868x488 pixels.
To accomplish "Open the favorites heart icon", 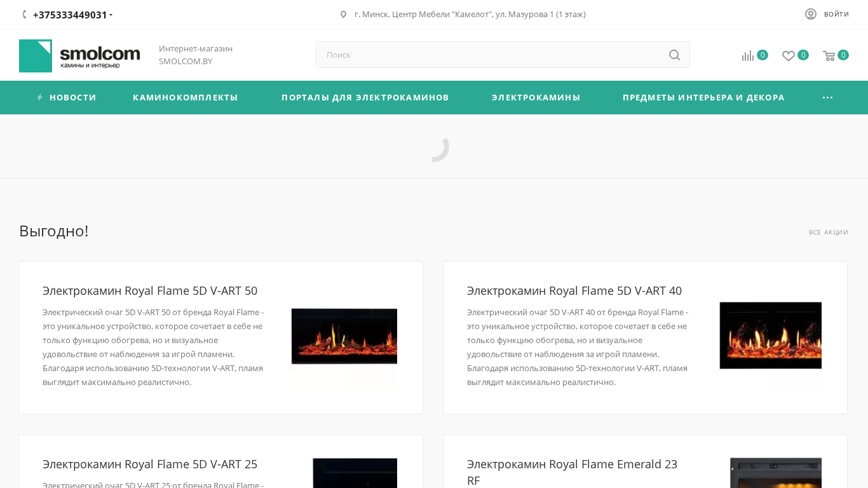I will (789, 56).
